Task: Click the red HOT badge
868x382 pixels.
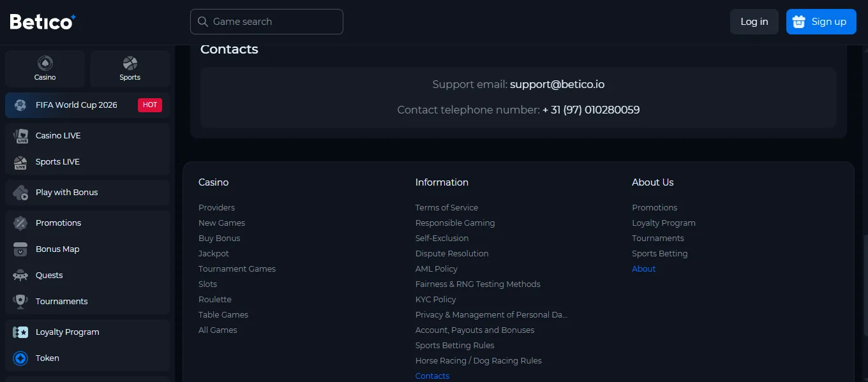Action: click(x=150, y=105)
